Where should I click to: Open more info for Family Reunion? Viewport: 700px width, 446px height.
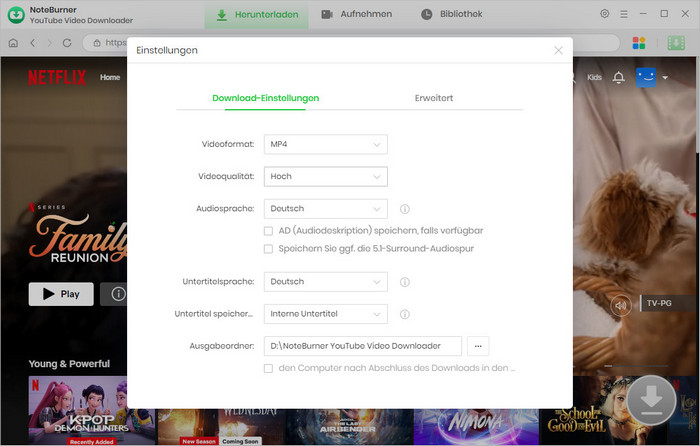point(114,294)
